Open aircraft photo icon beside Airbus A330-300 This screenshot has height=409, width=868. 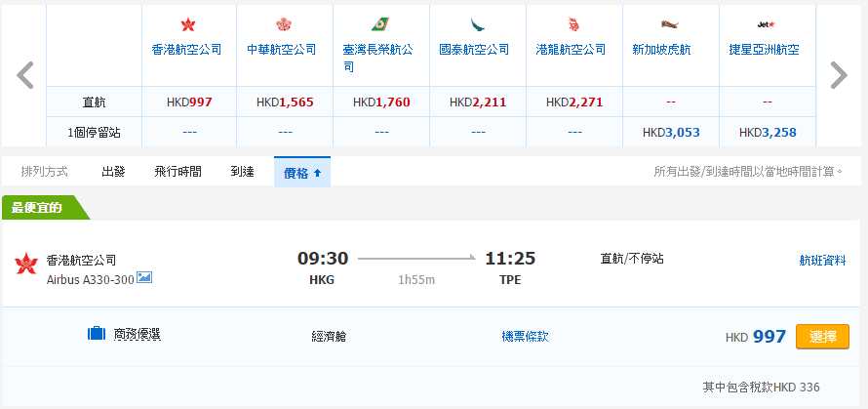click(144, 278)
